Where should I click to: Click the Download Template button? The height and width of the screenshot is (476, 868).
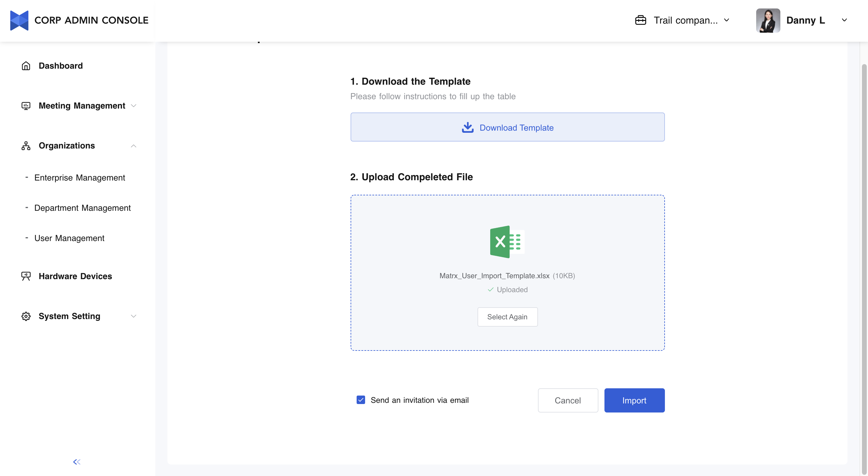point(507,127)
